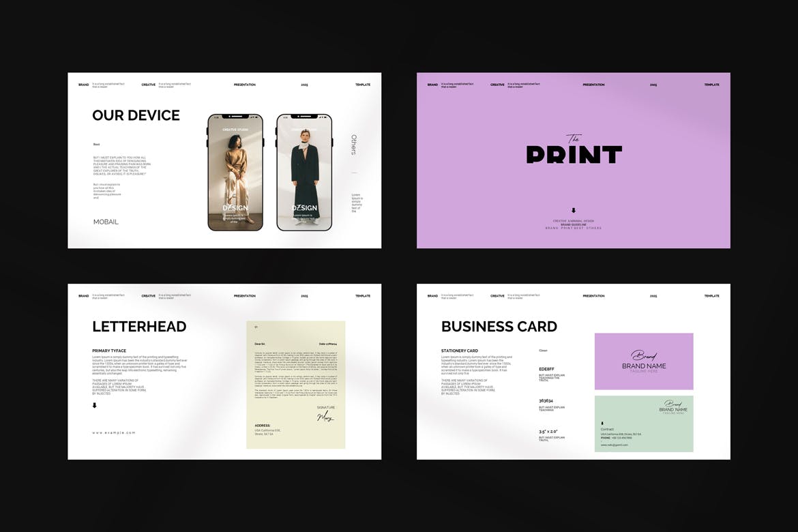Select the left phone mockup with the beige outfit
This screenshot has width=798, height=532.
tap(235, 172)
